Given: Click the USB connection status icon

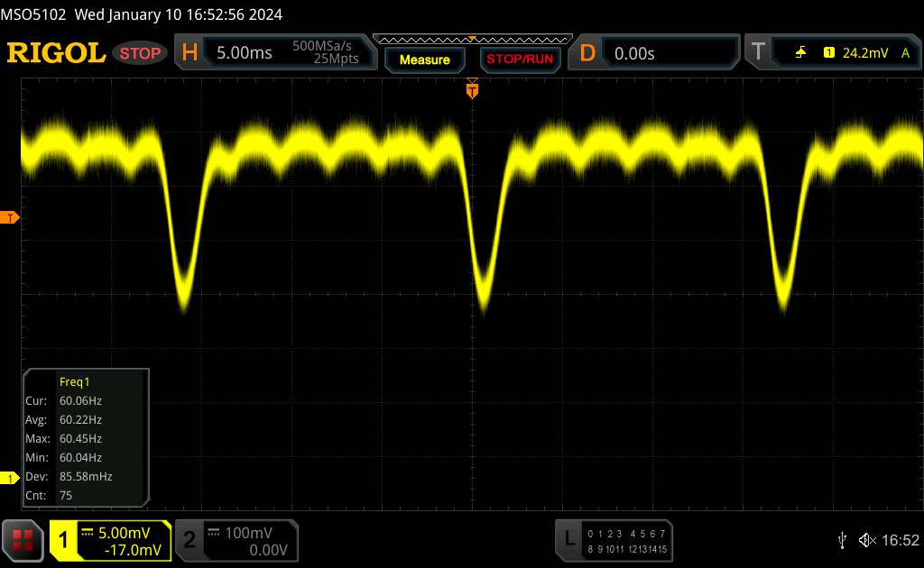Looking at the screenshot, I should [x=842, y=539].
